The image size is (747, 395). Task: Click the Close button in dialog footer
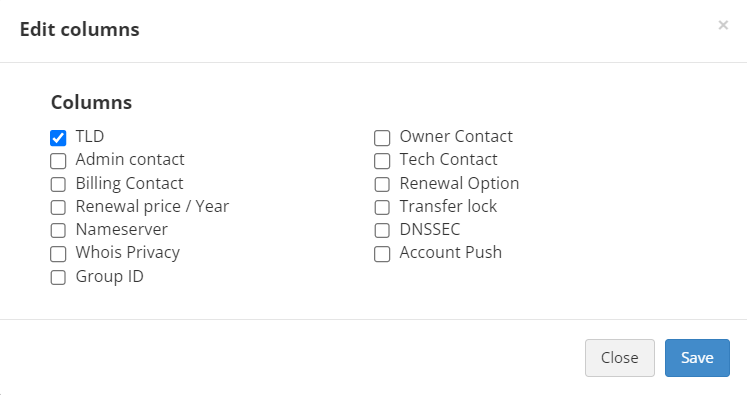coord(620,358)
